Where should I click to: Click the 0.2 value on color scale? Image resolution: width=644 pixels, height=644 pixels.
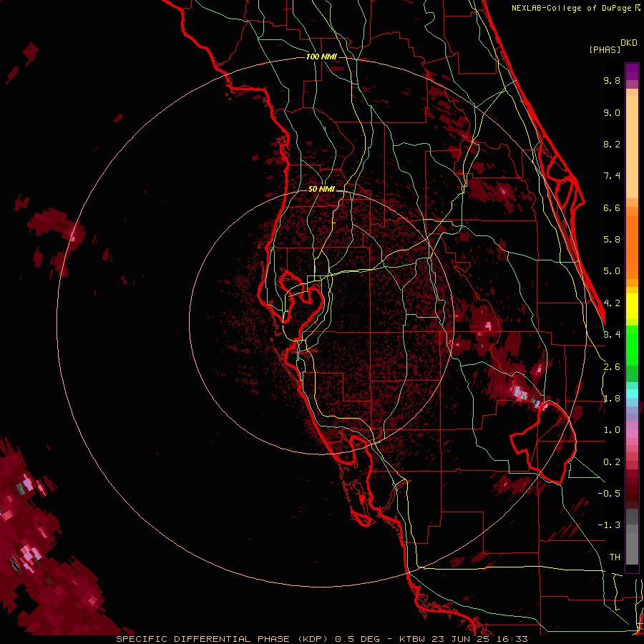point(612,462)
